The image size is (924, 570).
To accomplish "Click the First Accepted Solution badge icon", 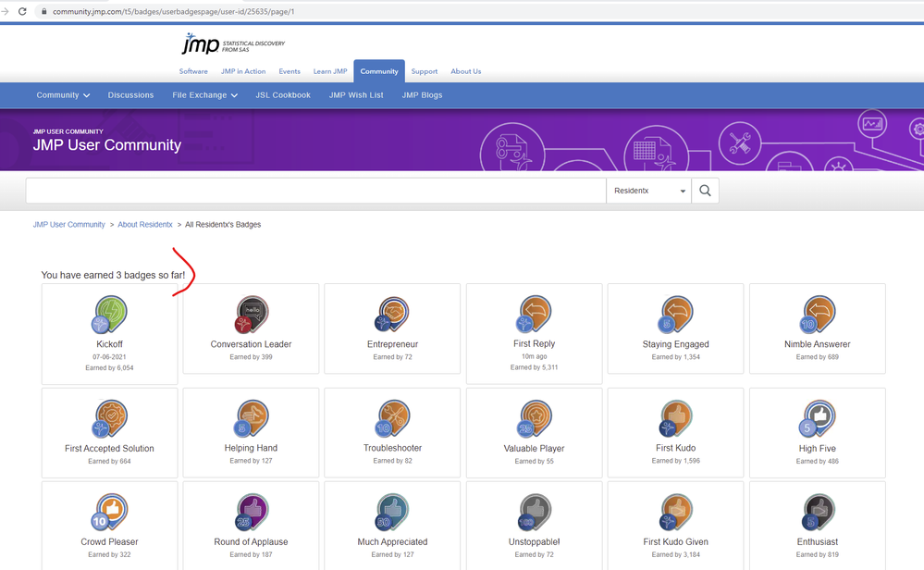I will pyautogui.click(x=110, y=419).
